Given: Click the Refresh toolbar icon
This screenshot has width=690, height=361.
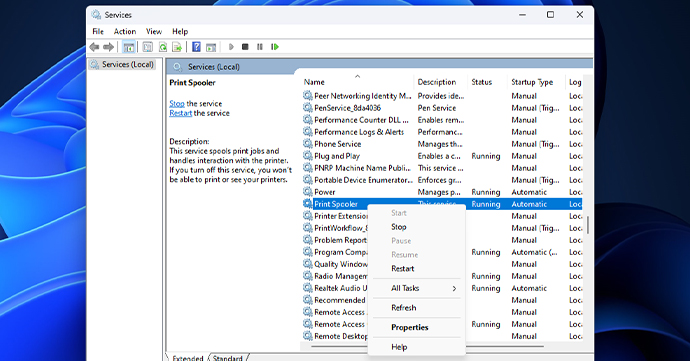Looking at the screenshot, I should click(163, 47).
